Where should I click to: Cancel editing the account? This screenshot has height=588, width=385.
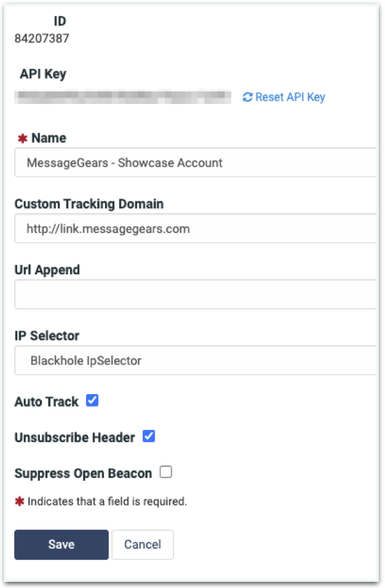point(143,544)
